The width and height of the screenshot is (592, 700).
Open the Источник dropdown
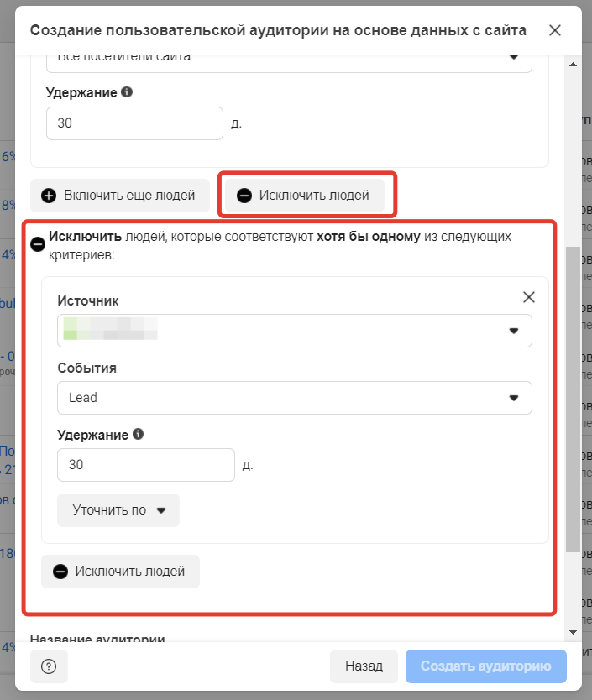(294, 331)
